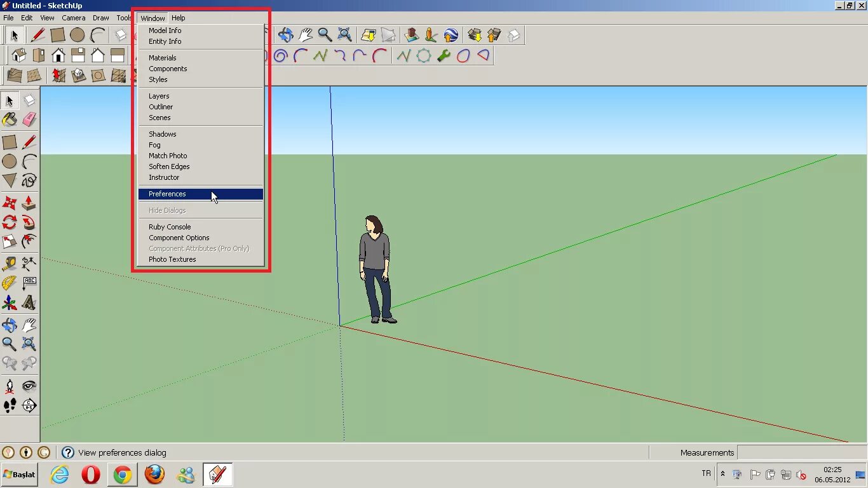Choose the Axes tool

coord(10,303)
